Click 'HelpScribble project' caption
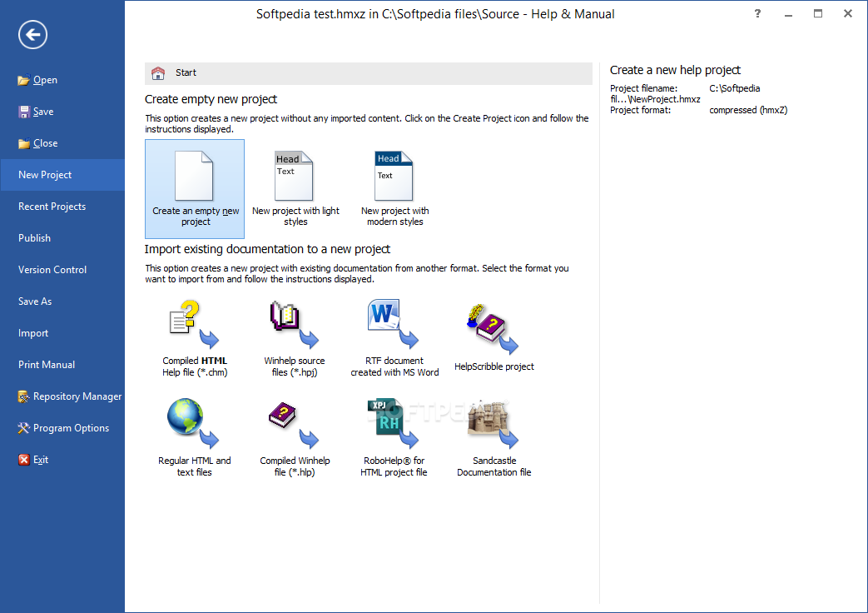This screenshot has width=868, height=613. click(494, 367)
